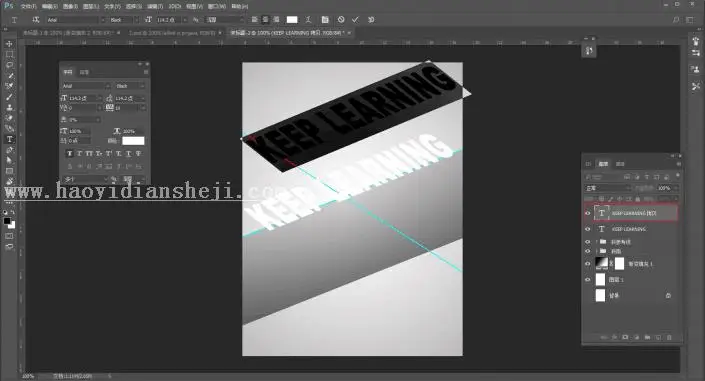Click the color swatch in Character panel
The image size is (705, 381).
click(133, 141)
